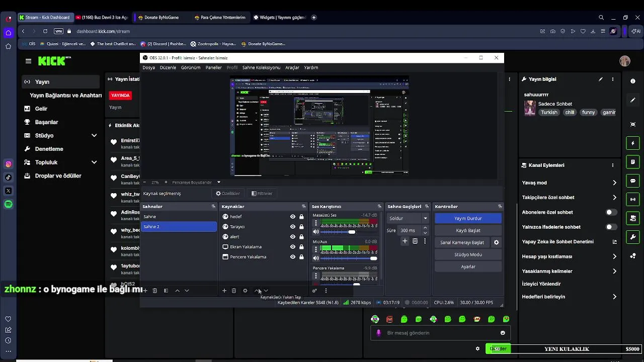
Task: Click Kick sidebar lightning bolt icon
Action: pos(633,143)
